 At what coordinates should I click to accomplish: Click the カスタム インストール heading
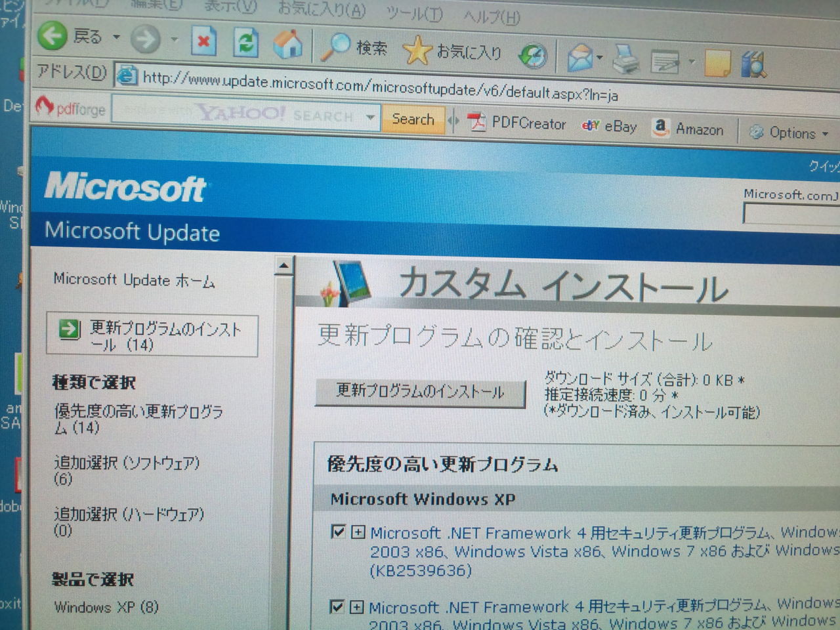pyautogui.click(x=563, y=285)
